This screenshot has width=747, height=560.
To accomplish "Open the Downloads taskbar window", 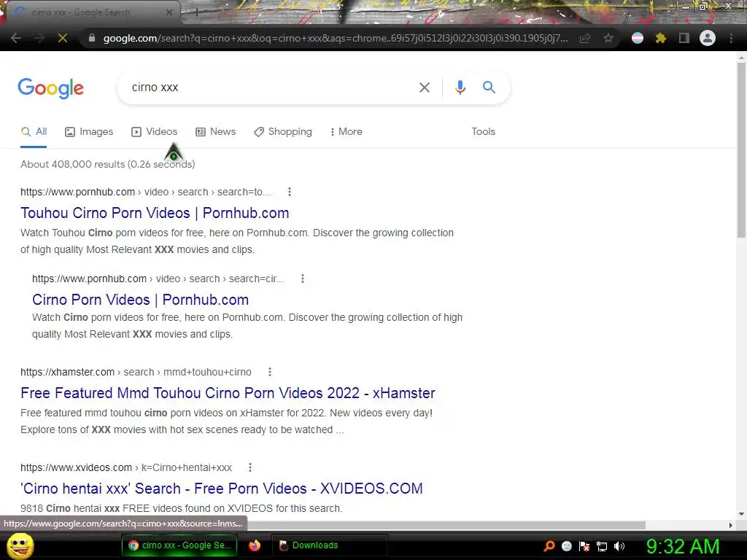I will (x=329, y=545).
